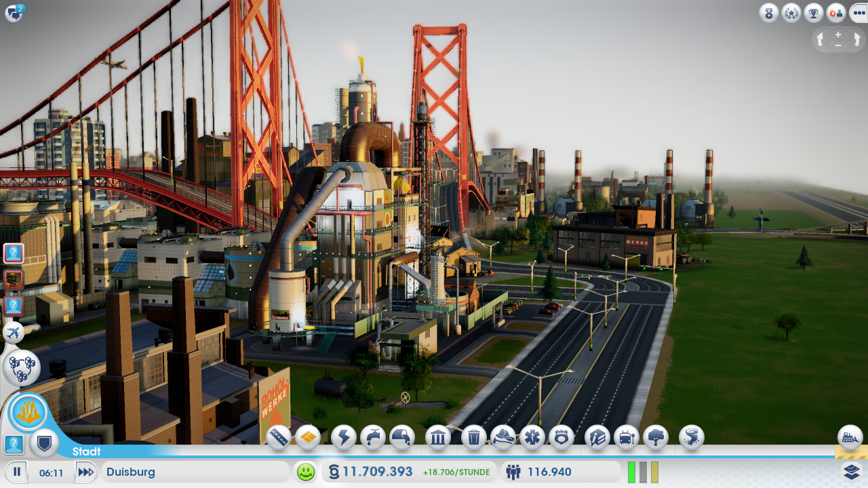Select the orange City view button
Image resolution: width=868 pixels, height=488 pixels.
click(x=28, y=412)
